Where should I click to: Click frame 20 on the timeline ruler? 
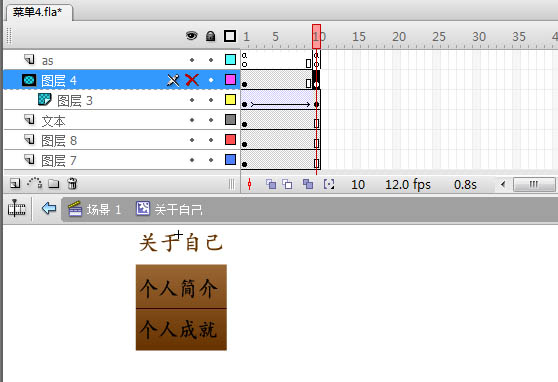tap(399, 36)
